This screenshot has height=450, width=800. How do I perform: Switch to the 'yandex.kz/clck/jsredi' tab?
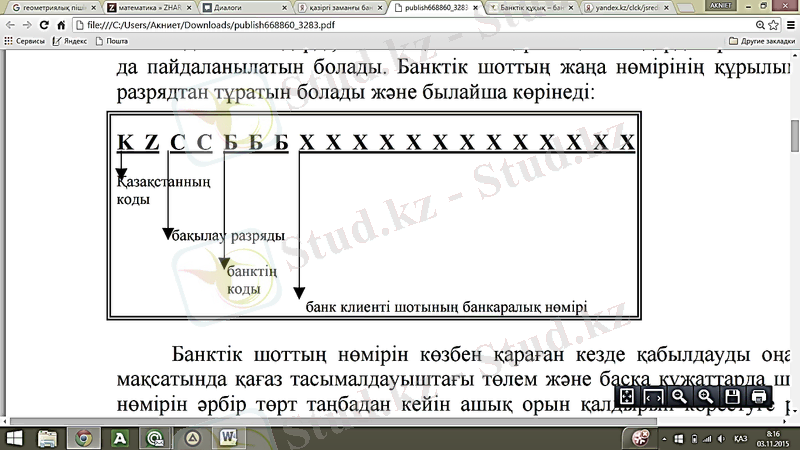coord(626,8)
